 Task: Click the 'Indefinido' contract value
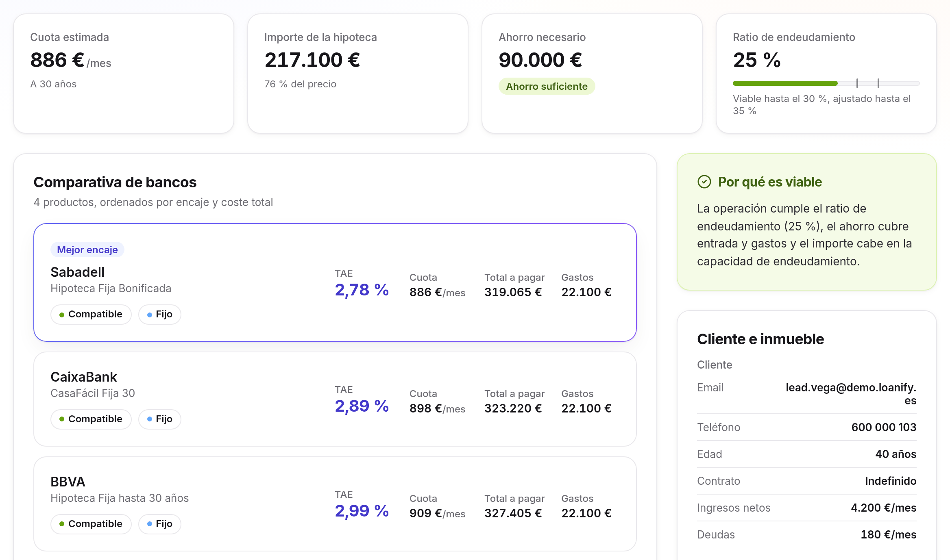coord(891,481)
